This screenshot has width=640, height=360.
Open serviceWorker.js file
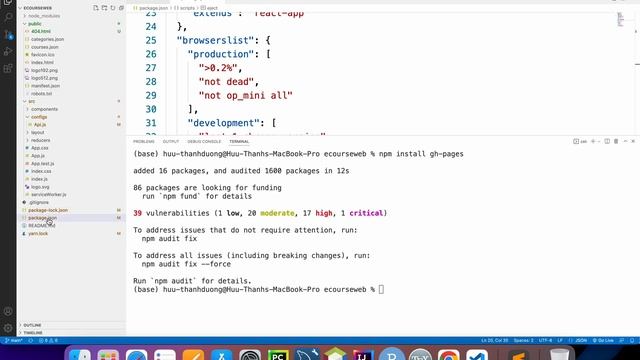[x=48, y=194]
